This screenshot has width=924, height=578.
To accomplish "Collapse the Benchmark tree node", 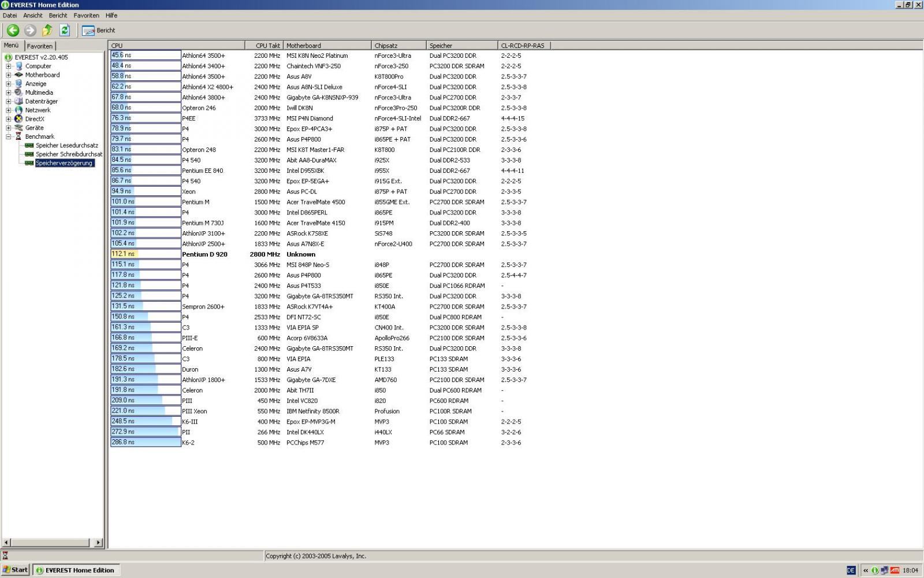I will pyautogui.click(x=8, y=136).
